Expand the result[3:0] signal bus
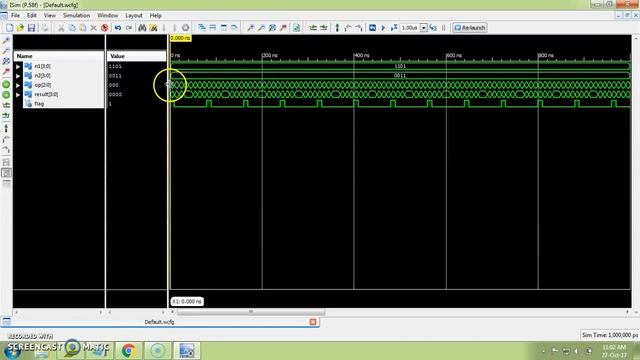This screenshot has width=640, height=360. (x=18, y=94)
